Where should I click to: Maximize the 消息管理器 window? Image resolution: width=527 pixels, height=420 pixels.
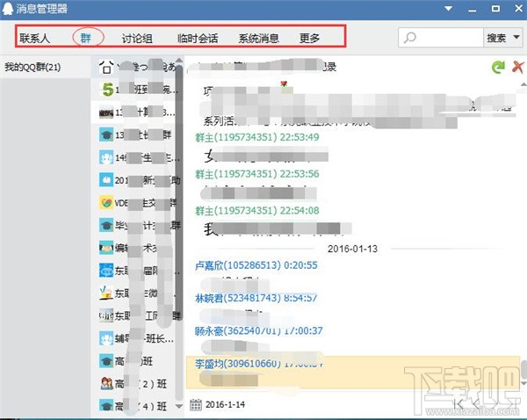[495, 9]
